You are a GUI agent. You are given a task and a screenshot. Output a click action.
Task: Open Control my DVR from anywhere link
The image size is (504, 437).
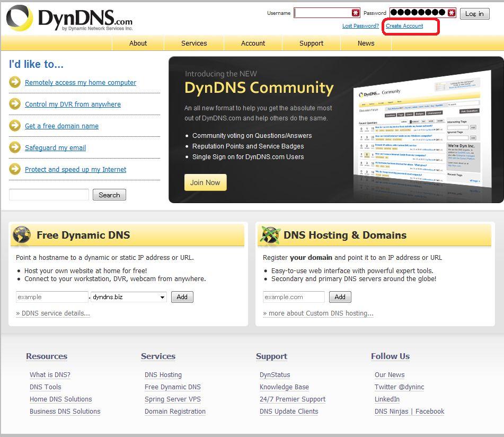tap(73, 104)
